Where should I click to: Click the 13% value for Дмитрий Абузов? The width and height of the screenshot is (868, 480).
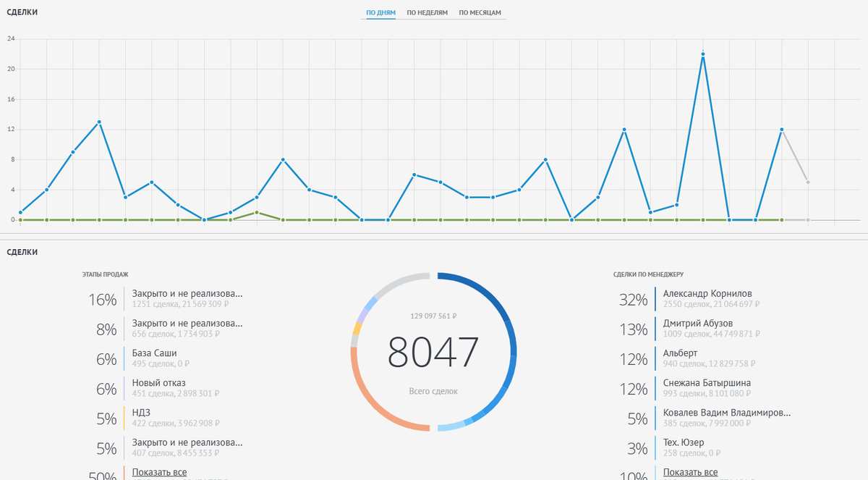633,329
